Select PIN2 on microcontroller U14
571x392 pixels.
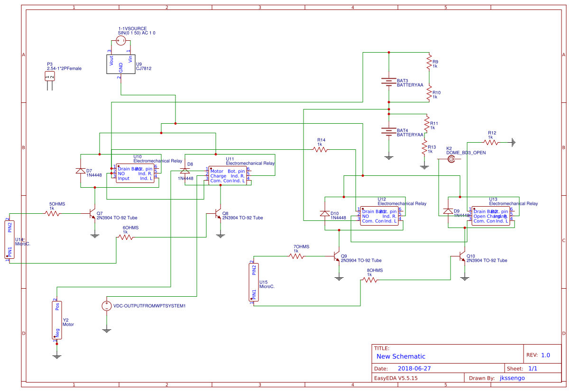(9, 228)
